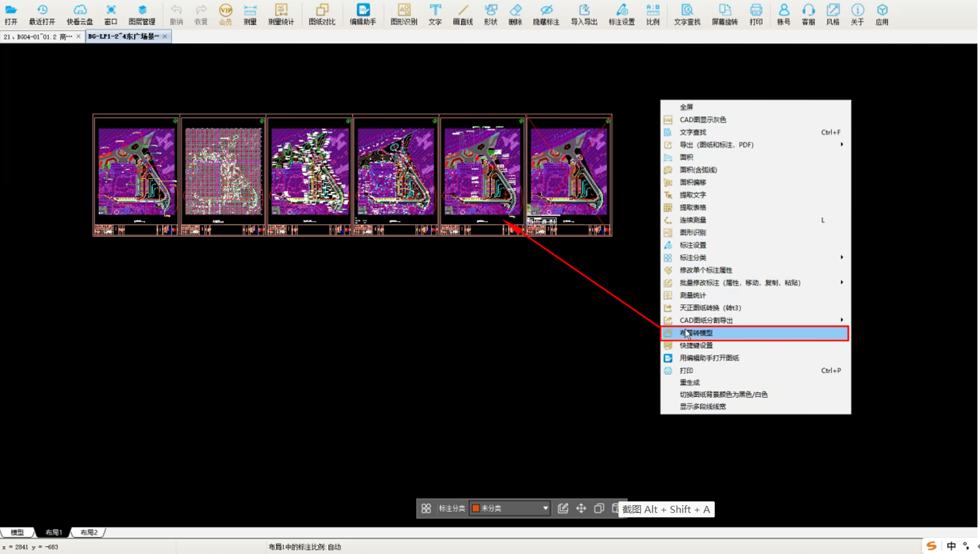This screenshot has width=980, height=554.
Task: Open the 屏幕旋转 screen rotate tool
Action: click(724, 14)
